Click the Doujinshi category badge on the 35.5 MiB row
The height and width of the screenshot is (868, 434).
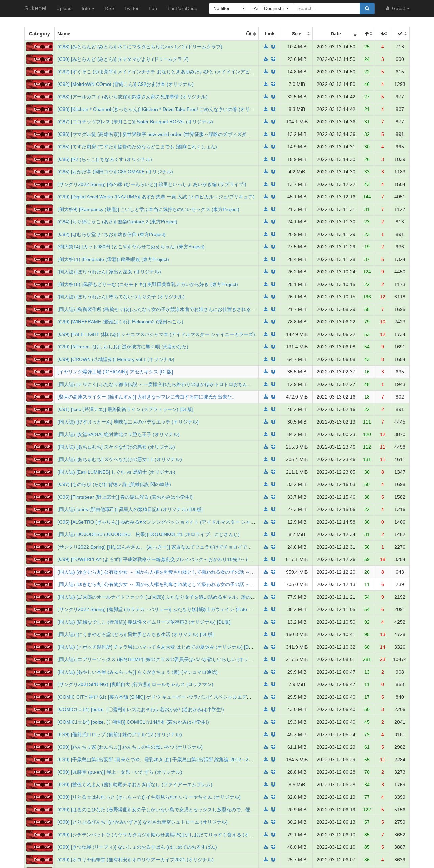(x=40, y=372)
